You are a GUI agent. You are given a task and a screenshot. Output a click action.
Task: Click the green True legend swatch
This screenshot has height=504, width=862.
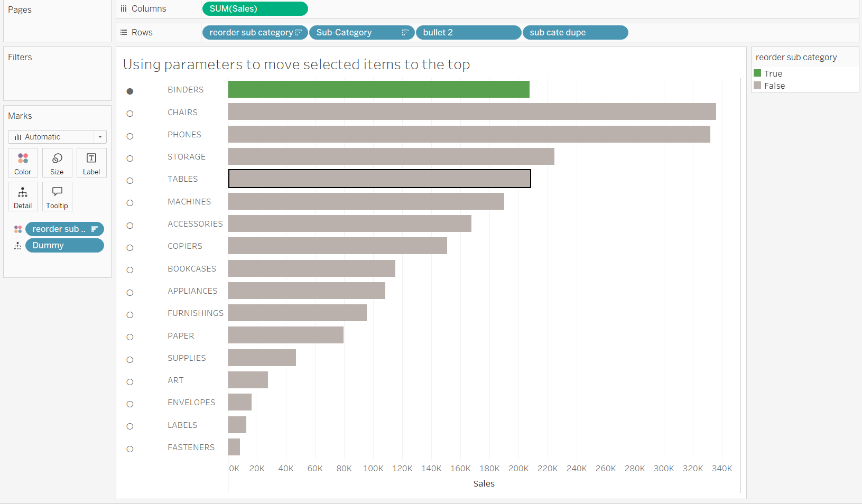(757, 73)
